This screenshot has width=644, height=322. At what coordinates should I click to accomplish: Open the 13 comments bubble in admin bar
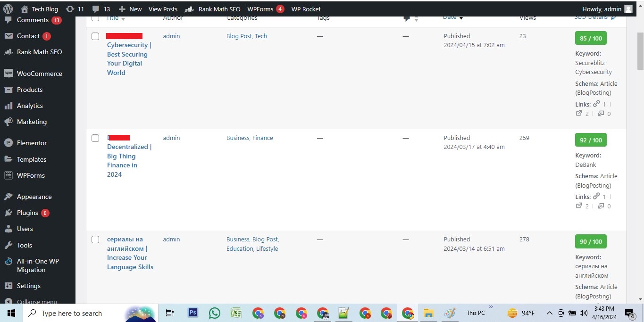(x=96, y=9)
